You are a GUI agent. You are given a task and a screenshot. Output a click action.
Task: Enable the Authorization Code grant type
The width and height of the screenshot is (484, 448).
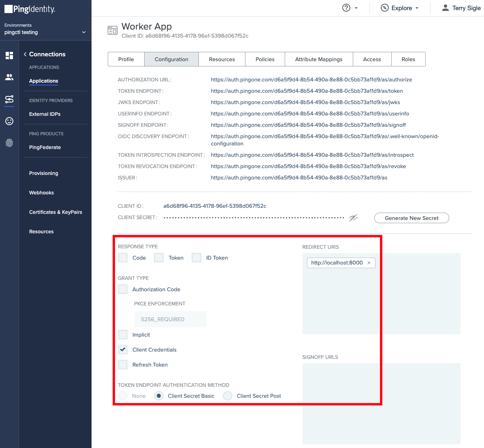(x=122, y=289)
